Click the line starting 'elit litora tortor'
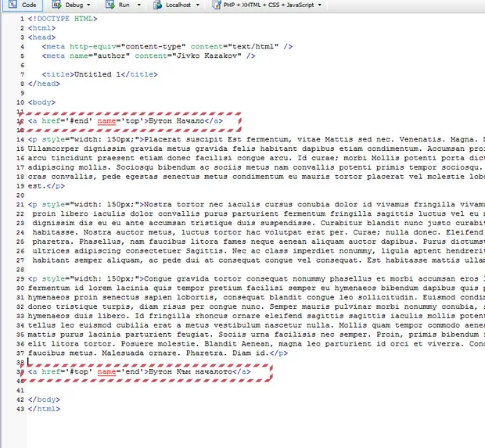This screenshot has height=448, width=485. (x=257, y=344)
